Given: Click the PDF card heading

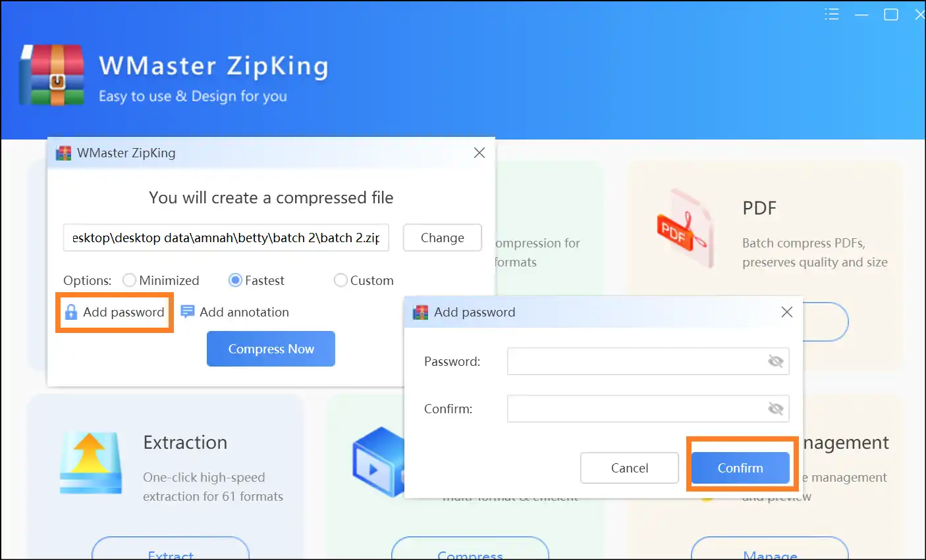Looking at the screenshot, I should (x=759, y=208).
